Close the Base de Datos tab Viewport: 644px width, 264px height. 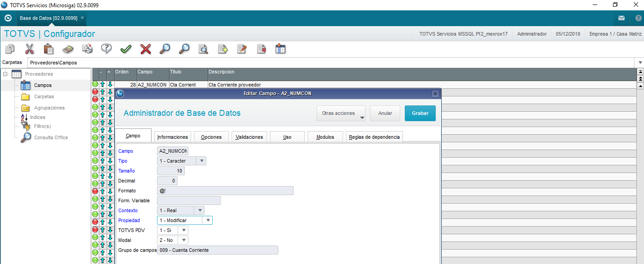[82, 18]
